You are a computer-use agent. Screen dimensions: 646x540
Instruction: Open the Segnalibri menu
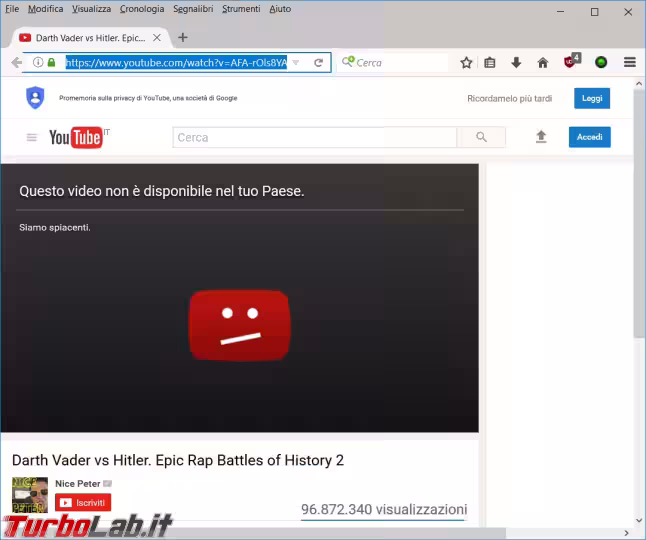[193, 9]
